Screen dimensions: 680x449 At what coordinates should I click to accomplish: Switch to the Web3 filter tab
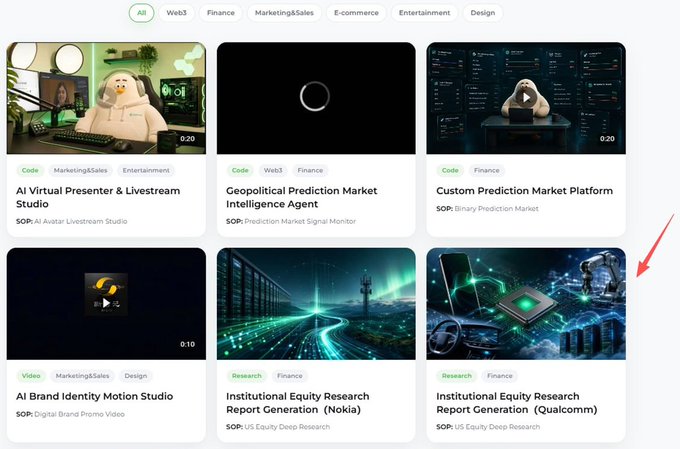[177, 13]
